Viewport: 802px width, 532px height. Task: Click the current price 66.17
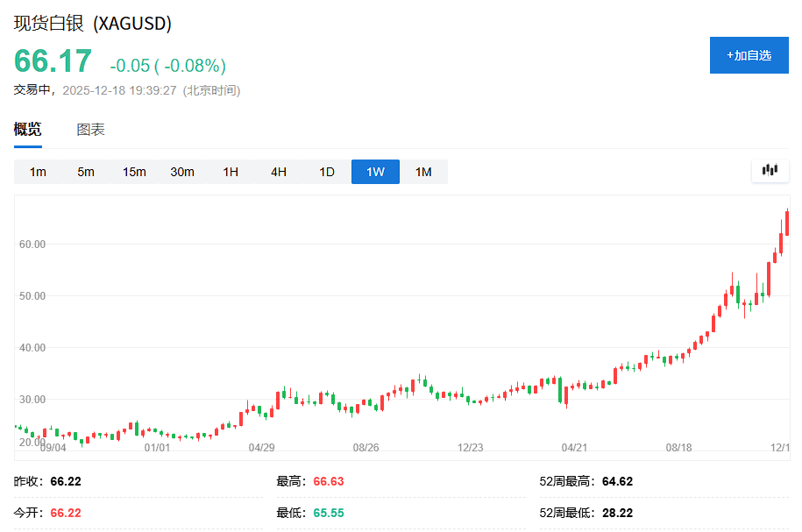(x=53, y=61)
